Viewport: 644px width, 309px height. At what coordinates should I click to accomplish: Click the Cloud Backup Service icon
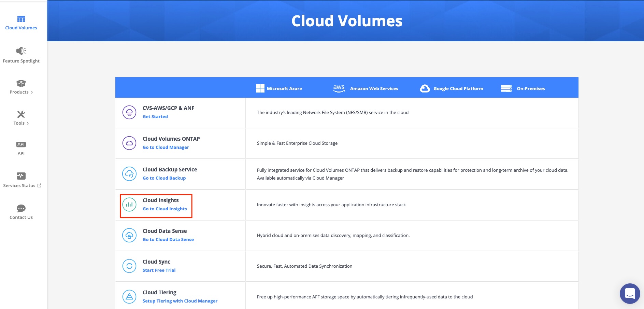tap(129, 174)
